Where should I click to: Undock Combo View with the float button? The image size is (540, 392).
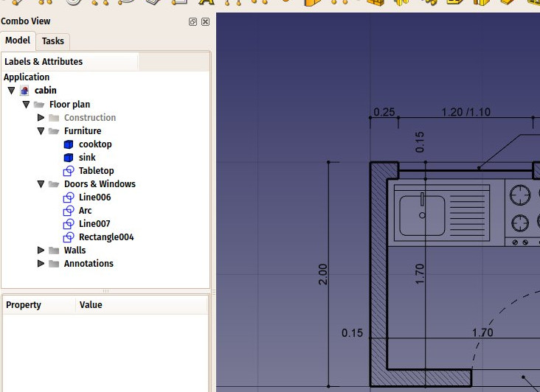193,22
